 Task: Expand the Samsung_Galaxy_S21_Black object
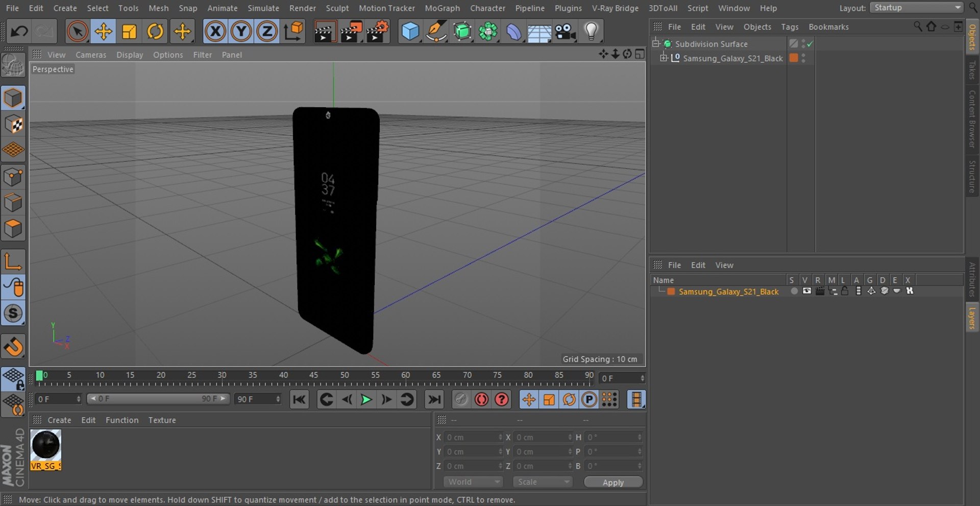click(x=664, y=58)
